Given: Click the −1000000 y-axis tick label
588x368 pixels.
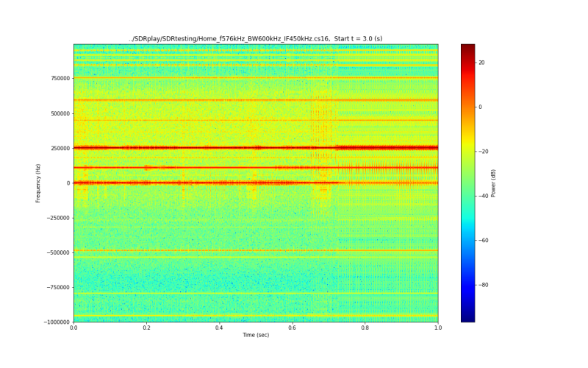Looking at the screenshot, I should pos(57,322).
